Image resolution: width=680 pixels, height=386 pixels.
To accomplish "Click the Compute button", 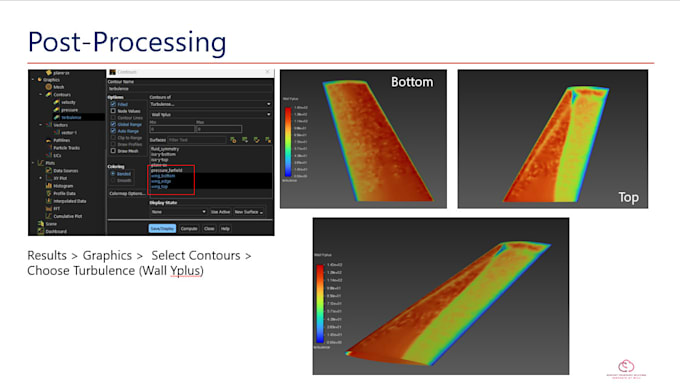I will point(189,229).
